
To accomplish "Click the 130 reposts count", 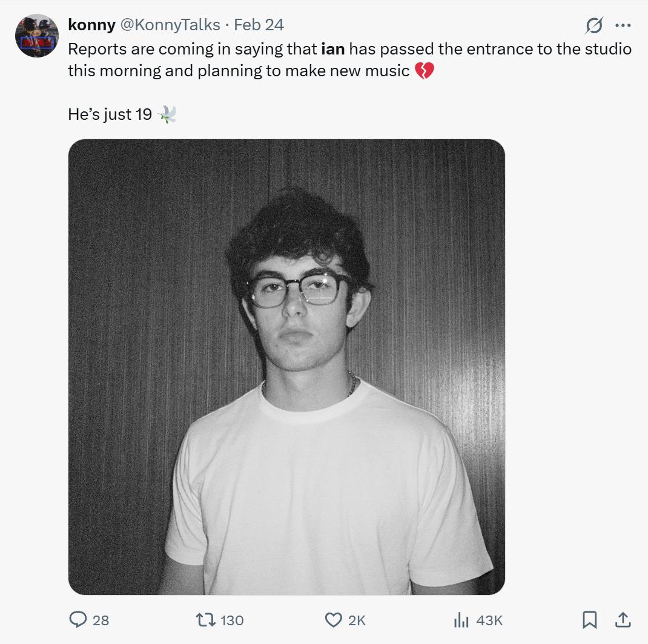I will click(x=232, y=620).
